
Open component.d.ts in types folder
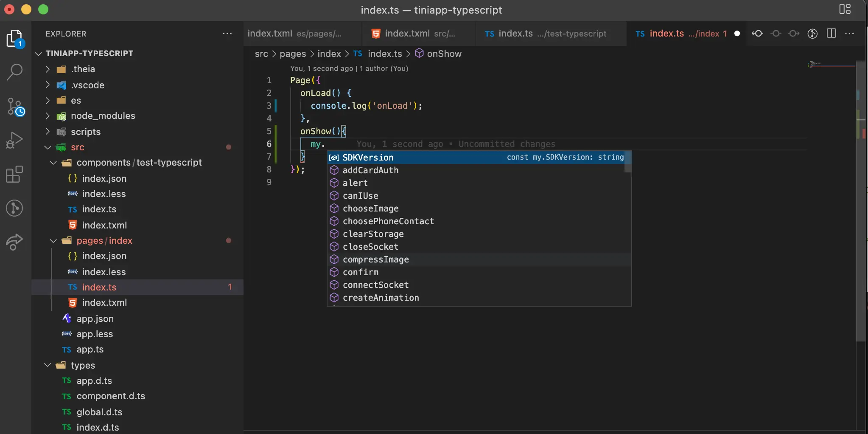[137, 396]
